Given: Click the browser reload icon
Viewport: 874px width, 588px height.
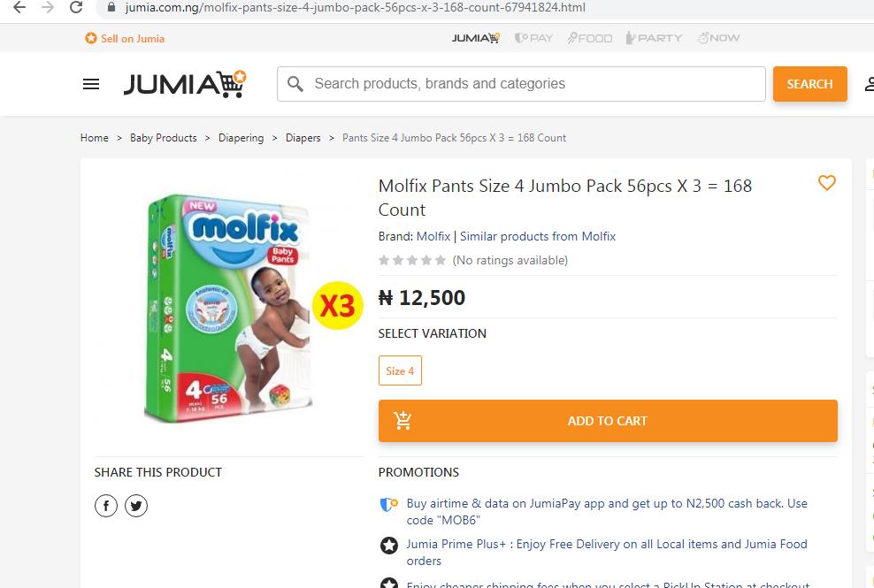Looking at the screenshot, I should coord(76,8).
